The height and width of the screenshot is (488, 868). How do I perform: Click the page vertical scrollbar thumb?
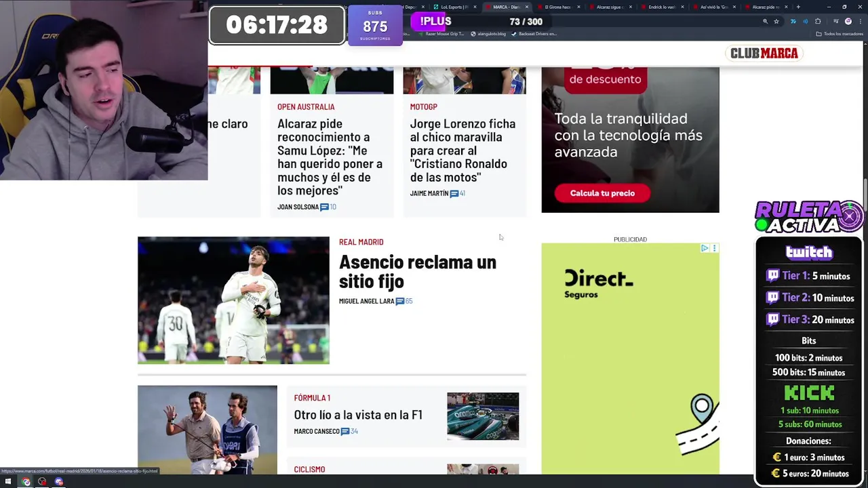tap(865, 197)
